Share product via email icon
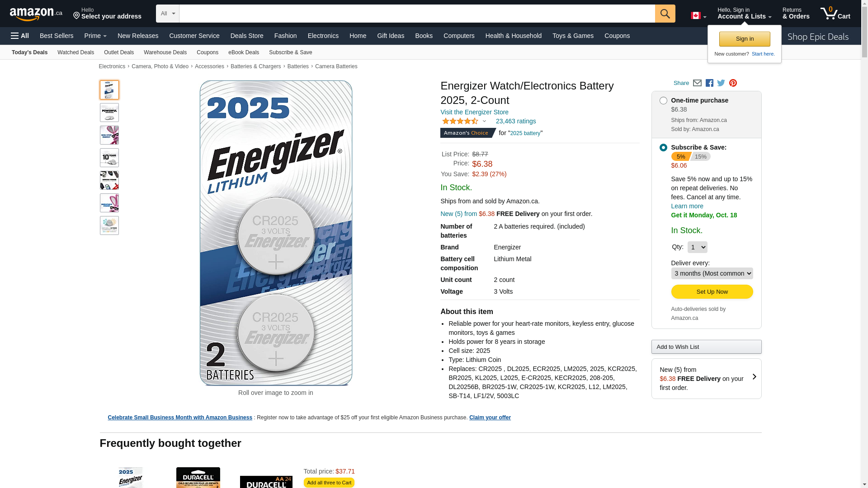The width and height of the screenshot is (868, 488). tap(697, 83)
